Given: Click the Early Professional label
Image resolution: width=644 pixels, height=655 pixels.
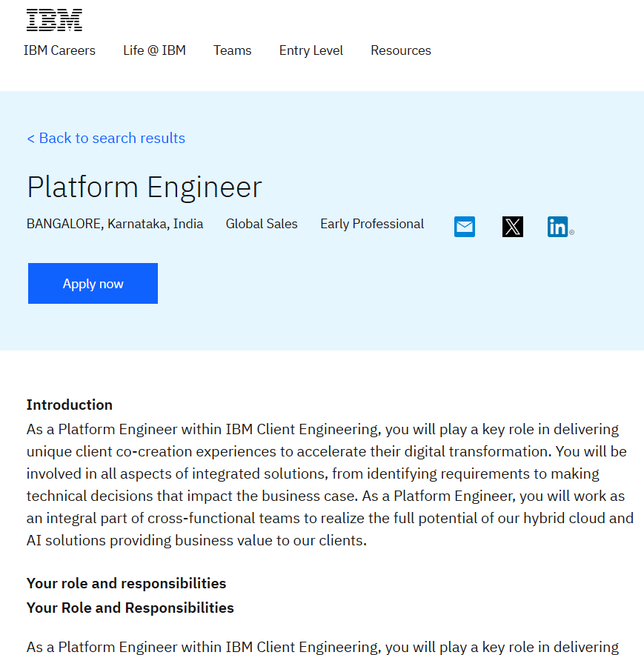Looking at the screenshot, I should (x=372, y=224).
